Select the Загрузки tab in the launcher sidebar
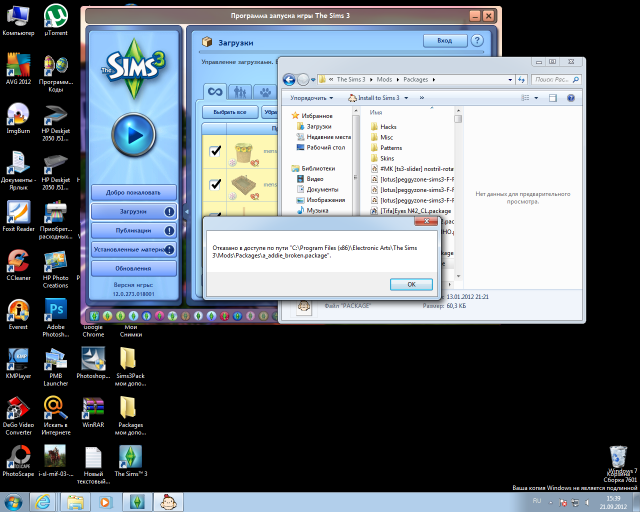640x512 pixels. 133,211
